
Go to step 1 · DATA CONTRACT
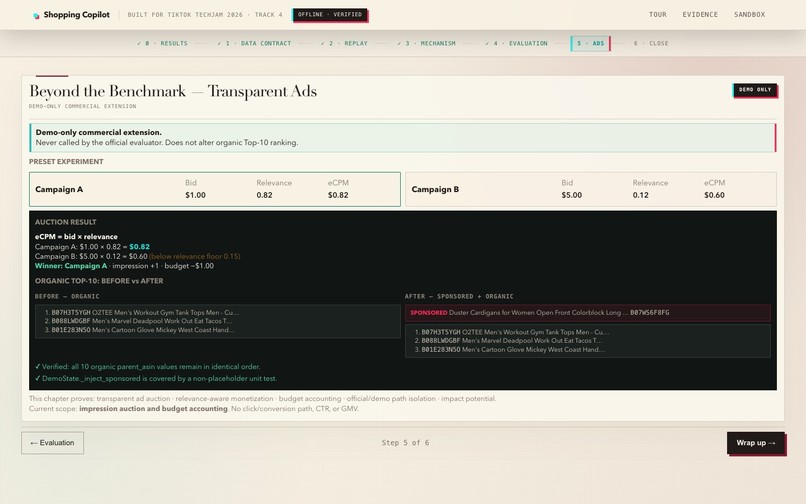[254, 43]
